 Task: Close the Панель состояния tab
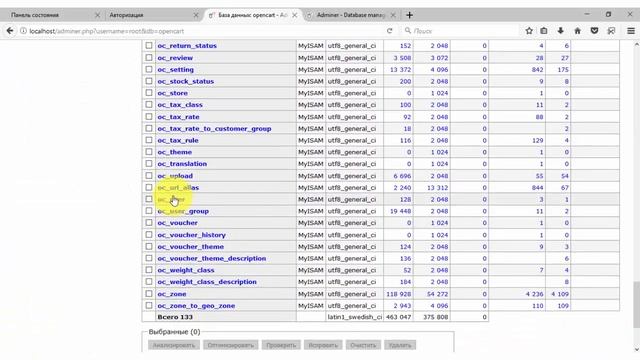click(97, 15)
